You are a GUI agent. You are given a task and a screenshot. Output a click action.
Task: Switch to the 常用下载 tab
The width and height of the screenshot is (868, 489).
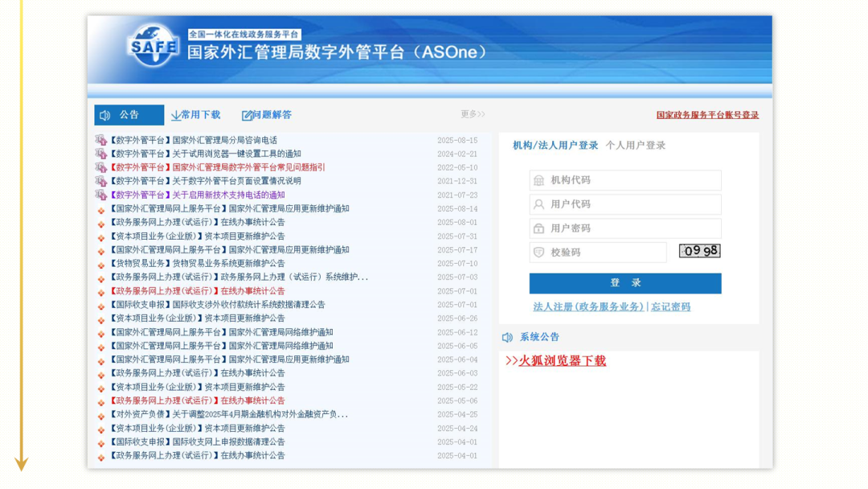(196, 115)
